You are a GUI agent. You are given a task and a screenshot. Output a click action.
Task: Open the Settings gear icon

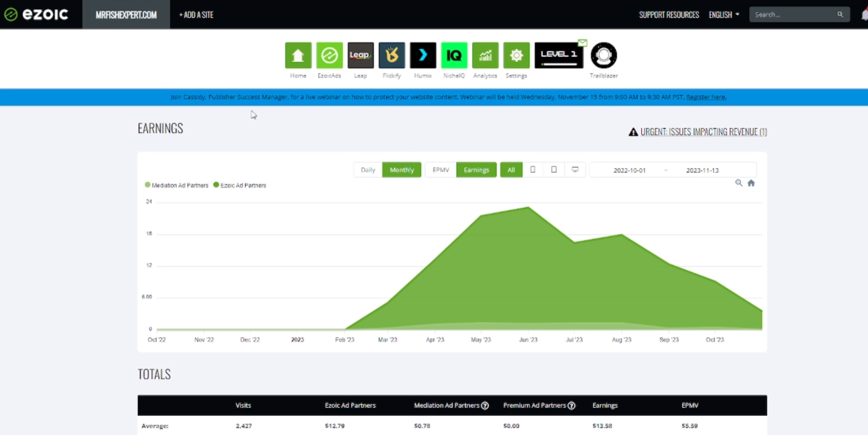[516, 55]
